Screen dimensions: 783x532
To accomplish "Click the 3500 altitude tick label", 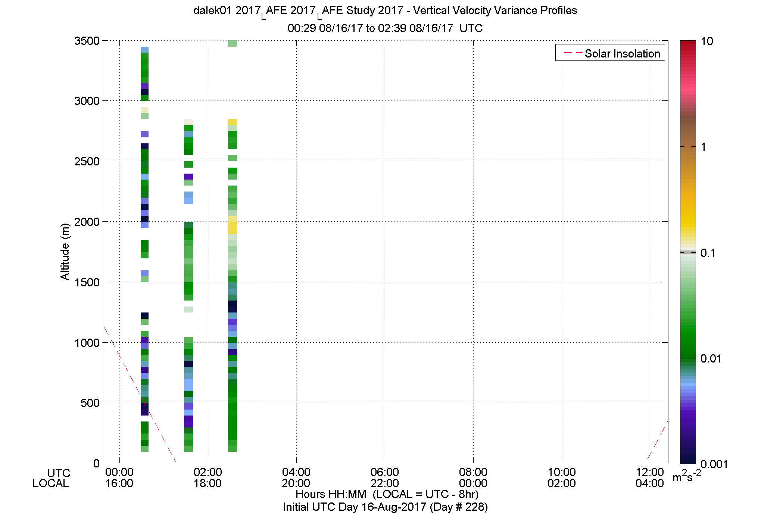I will click(87, 41).
